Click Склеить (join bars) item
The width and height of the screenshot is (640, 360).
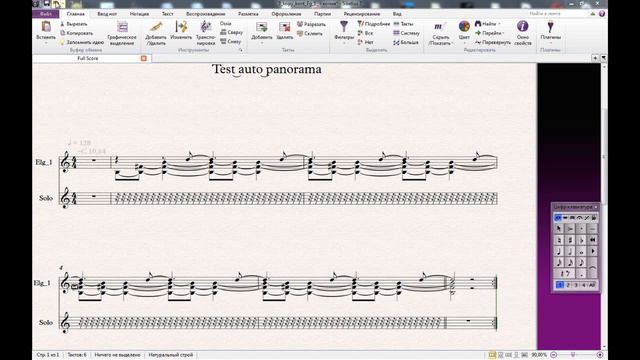(x=309, y=33)
